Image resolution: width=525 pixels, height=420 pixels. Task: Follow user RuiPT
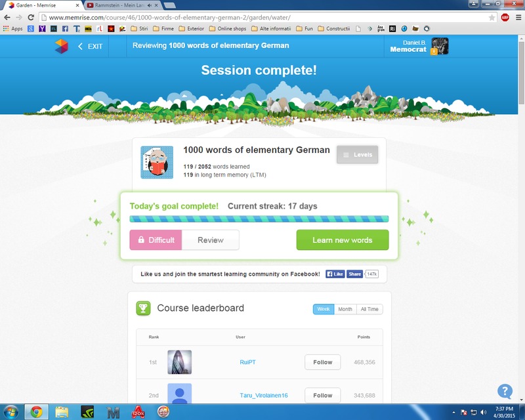click(x=323, y=362)
